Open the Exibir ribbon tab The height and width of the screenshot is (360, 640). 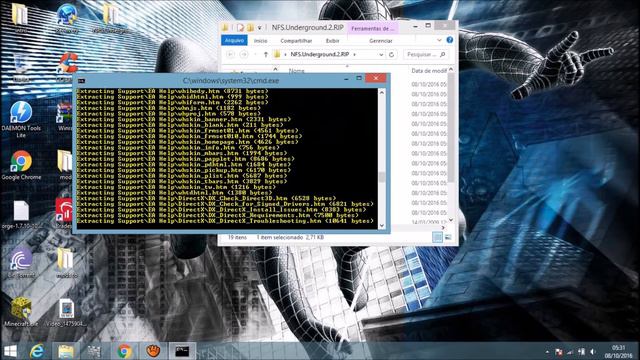click(x=333, y=40)
